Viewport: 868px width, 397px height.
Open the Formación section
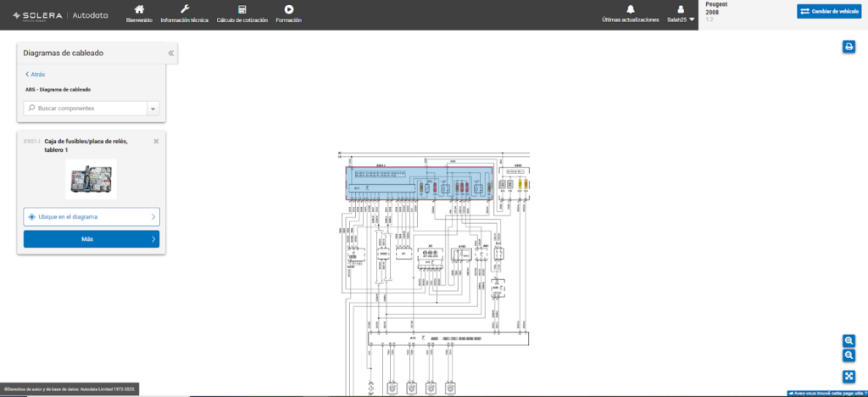tap(288, 14)
